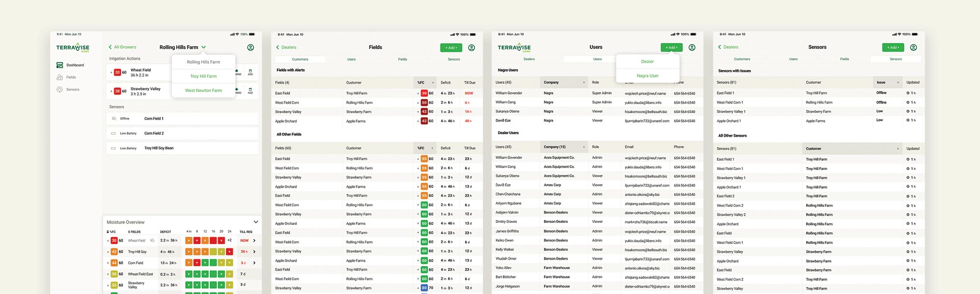Click the Add button on the Users screen

[671, 48]
